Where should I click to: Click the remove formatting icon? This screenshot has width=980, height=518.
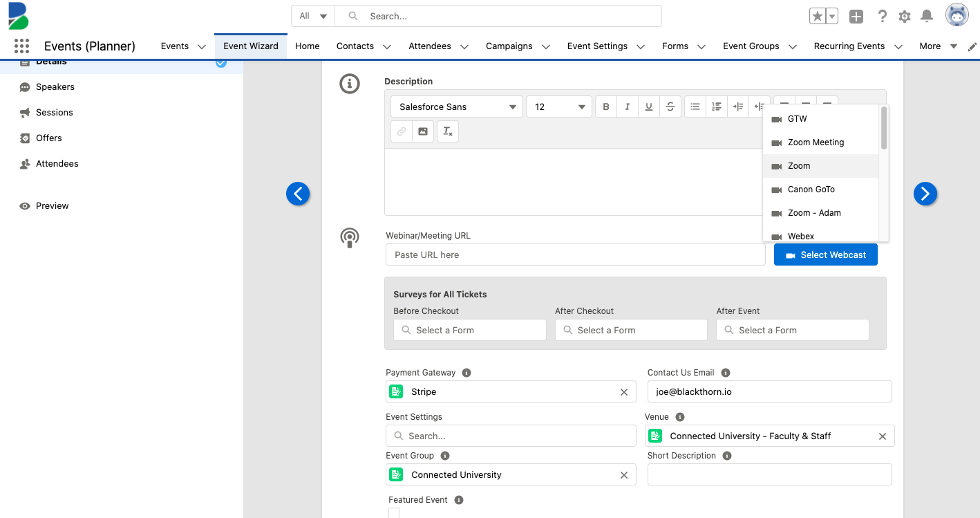[x=448, y=131]
